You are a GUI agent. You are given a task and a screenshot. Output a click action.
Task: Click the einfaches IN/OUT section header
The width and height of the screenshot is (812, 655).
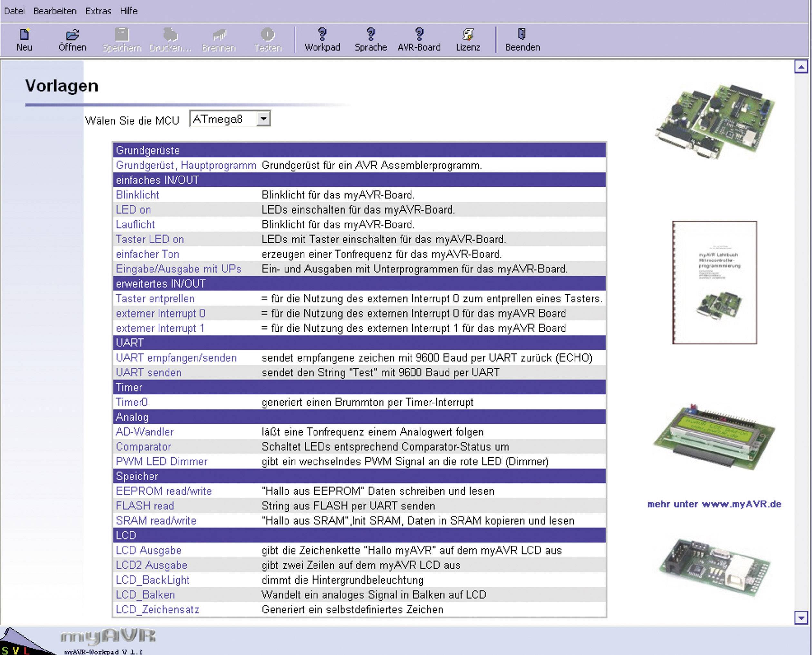click(x=359, y=180)
